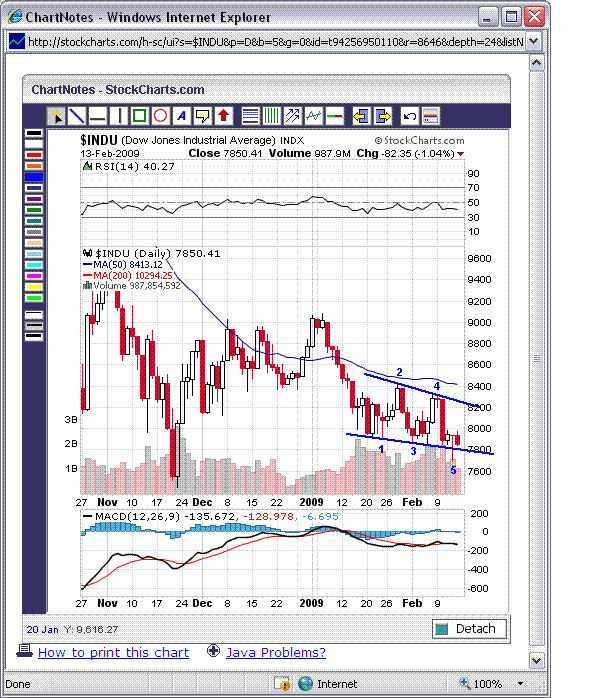Choose the black color swatch
Image resolution: width=600 pixels, height=698 pixels.
34,133
